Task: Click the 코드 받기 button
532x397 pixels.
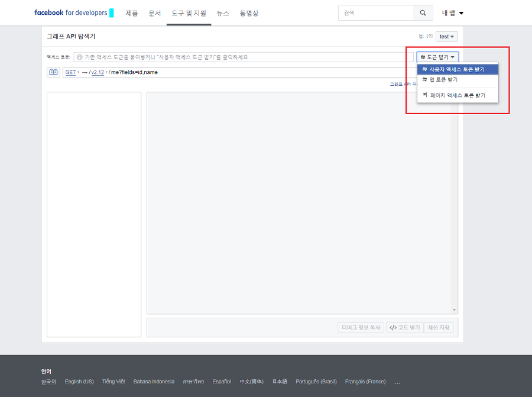Action: [x=404, y=327]
